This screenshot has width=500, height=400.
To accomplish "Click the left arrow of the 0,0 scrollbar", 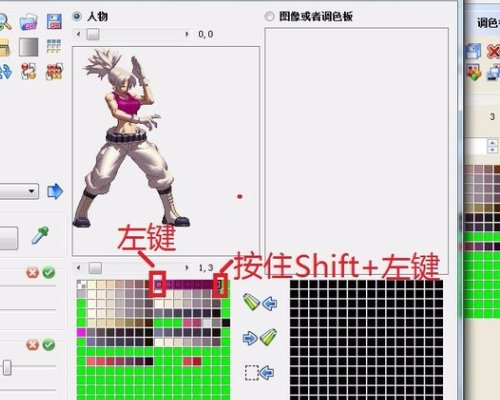I will 79,34.
